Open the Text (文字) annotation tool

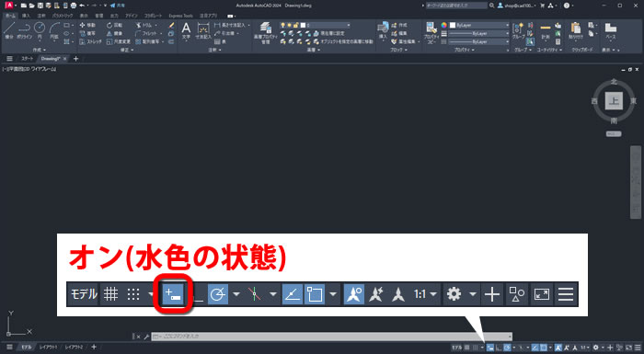[x=186, y=30]
